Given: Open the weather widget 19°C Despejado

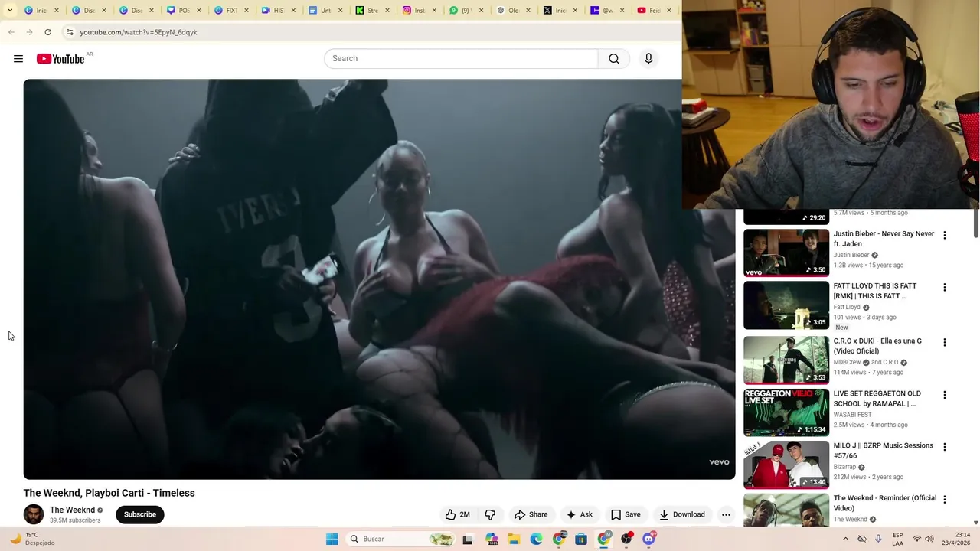Looking at the screenshot, I should click(32, 539).
